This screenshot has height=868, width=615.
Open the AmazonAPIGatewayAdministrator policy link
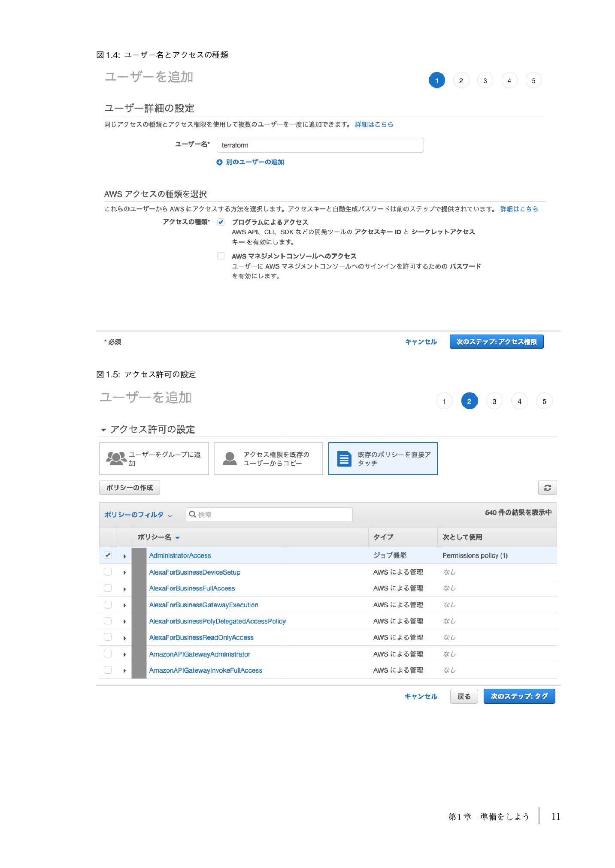200,654
